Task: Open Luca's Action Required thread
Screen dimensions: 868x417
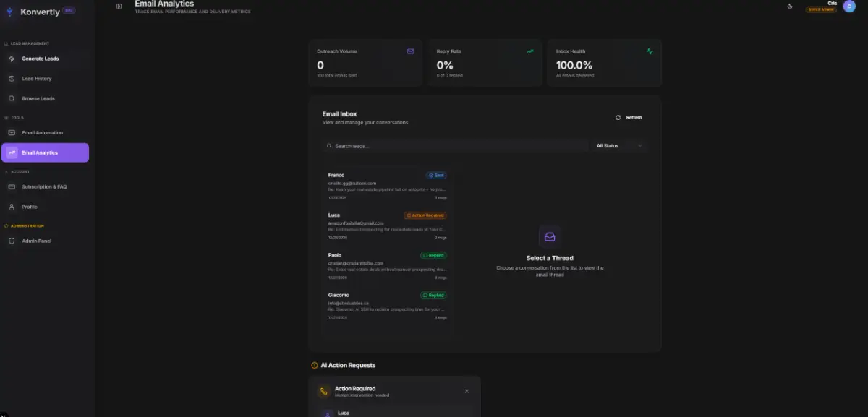Action: click(x=388, y=226)
